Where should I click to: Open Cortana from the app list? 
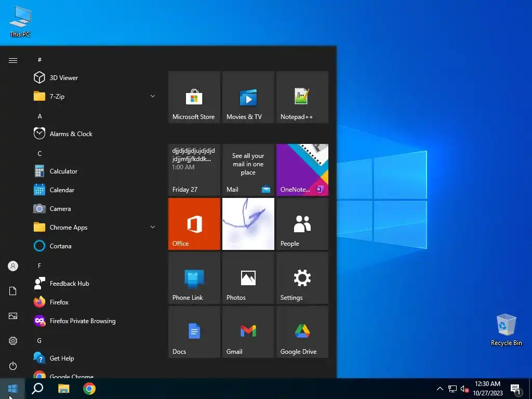tap(95, 246)
